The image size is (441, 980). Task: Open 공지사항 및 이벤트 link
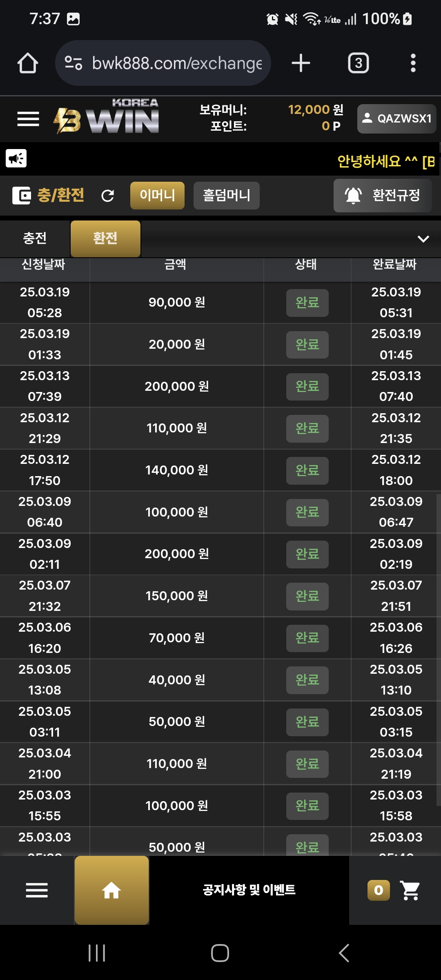[x=249, y=890]
